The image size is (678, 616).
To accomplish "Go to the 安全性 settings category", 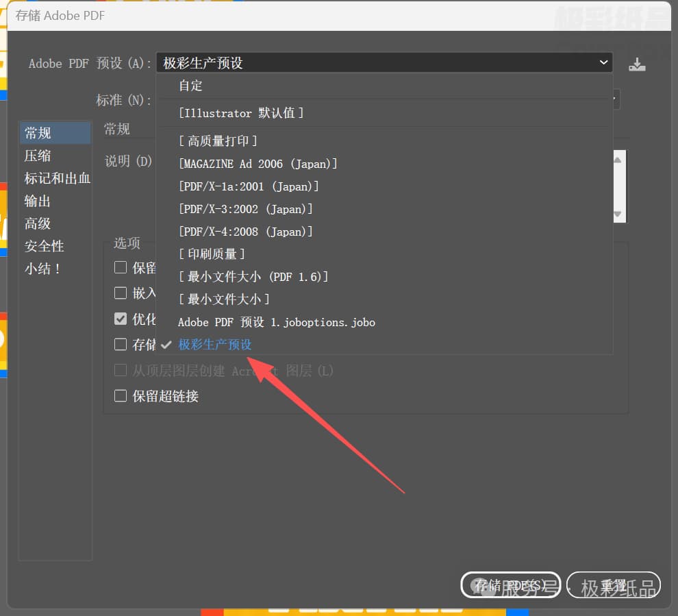I will click(x=45, y=246).
